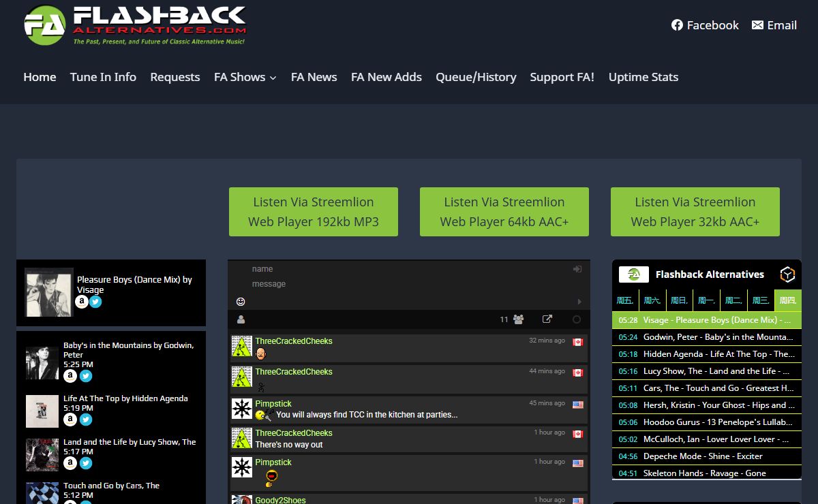Viewport: 818px width, 504px height.
Task: Open the Uptime Stats page
Action: pyautogui.click(x=643, y=77)
